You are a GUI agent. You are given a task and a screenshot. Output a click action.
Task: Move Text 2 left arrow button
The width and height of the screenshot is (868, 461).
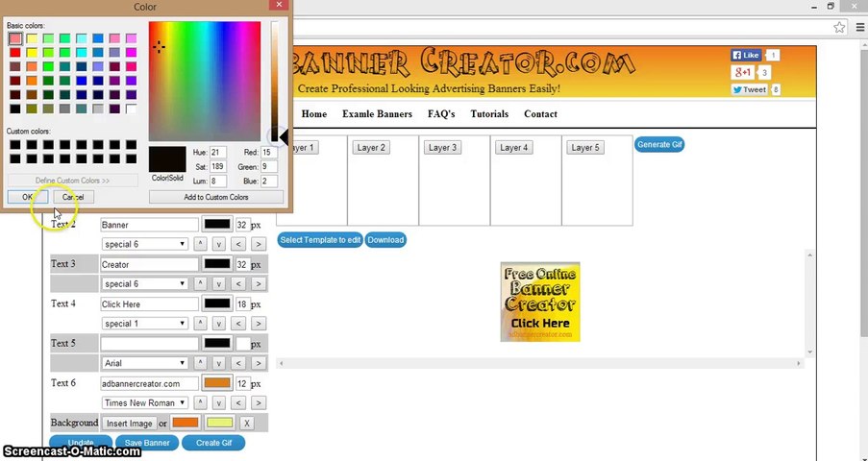click(x=238, y=244)
